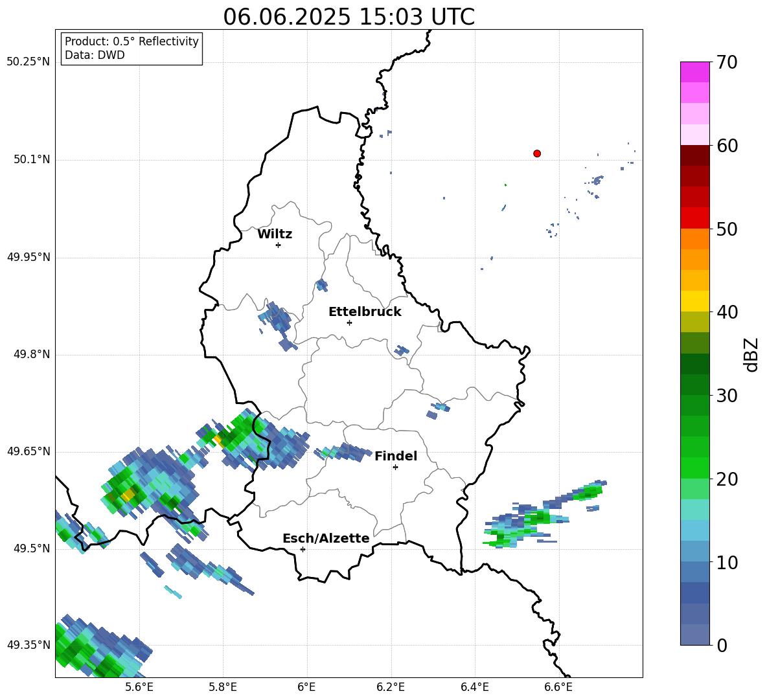This screenshot has height=700, width=767.
Task: Click the 50.1°N latitude label
Action: click(x=32, y=159)
